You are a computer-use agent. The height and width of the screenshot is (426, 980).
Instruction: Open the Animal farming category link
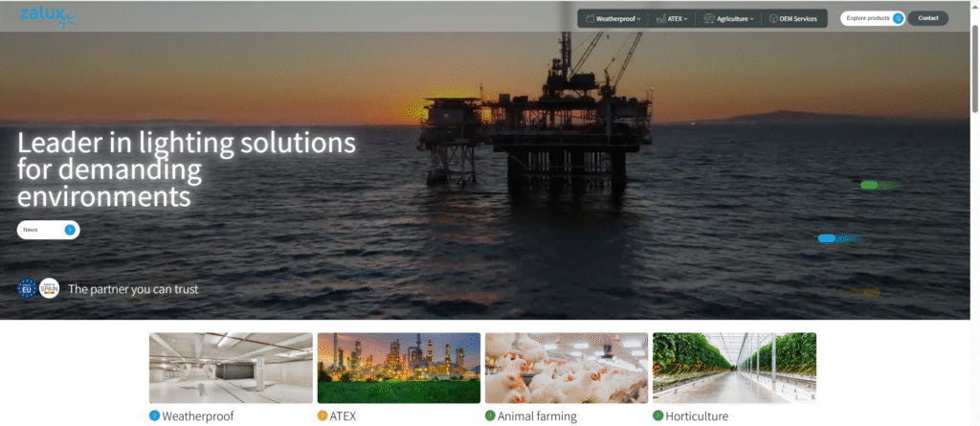click(x=537, y=416)
